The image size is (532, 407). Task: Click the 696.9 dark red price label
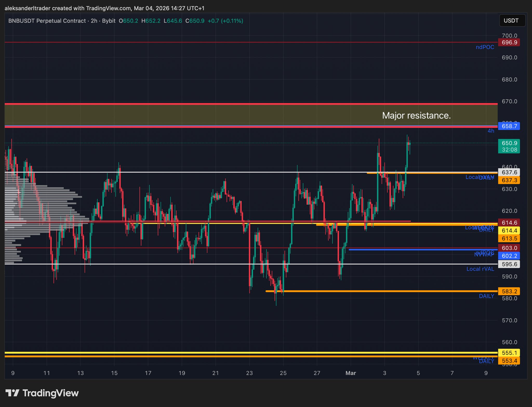tap(509, 42)
